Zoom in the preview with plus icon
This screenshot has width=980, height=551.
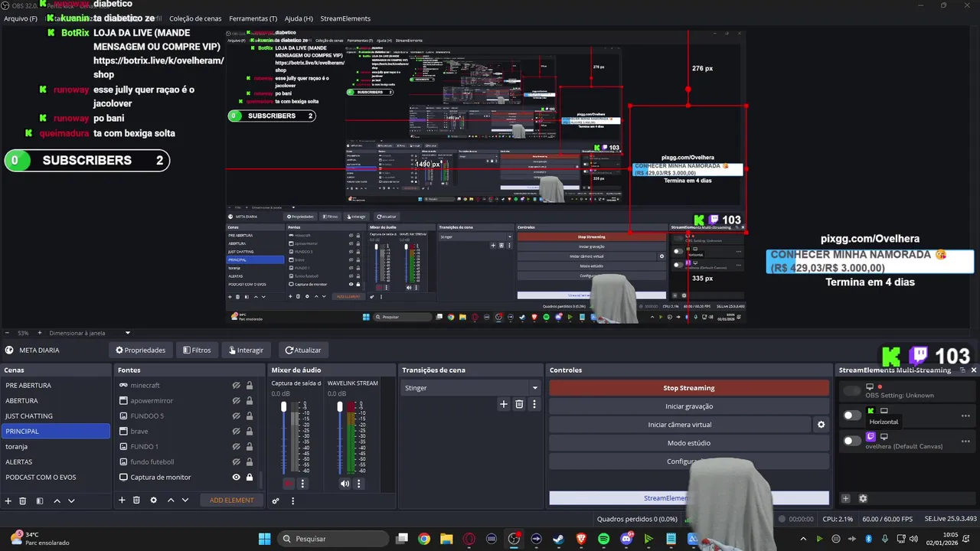coord(38,333)
